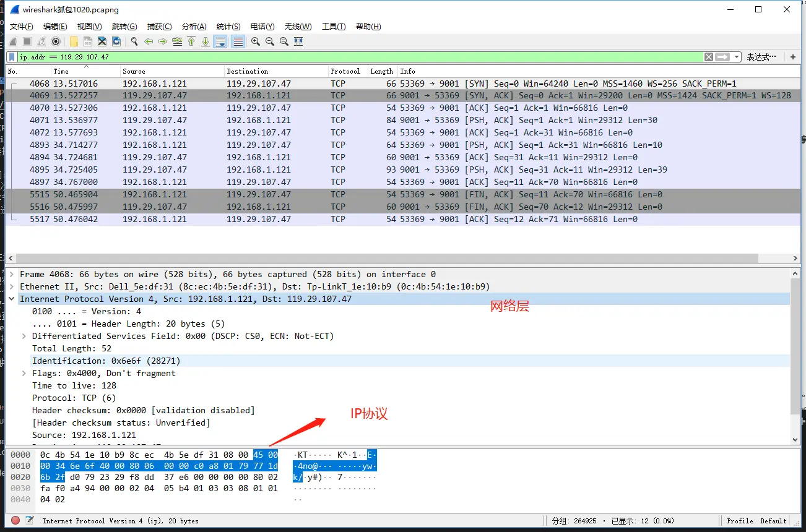Clear the display filter with X button

(x=709, y=57)
